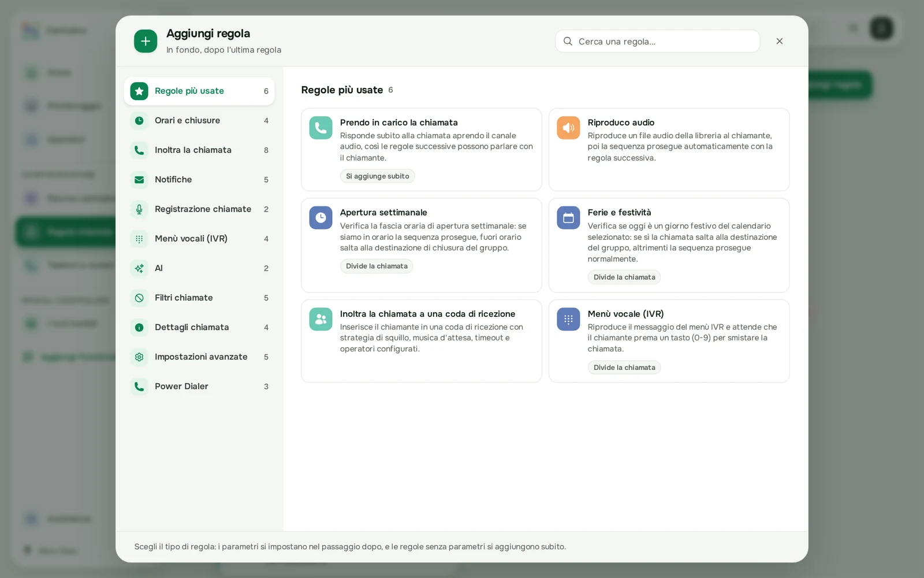This screenshot has height=578, width=924.
Task: Choose the Inoltra la chiamata a una coda rule
Action: pos(422,341)
